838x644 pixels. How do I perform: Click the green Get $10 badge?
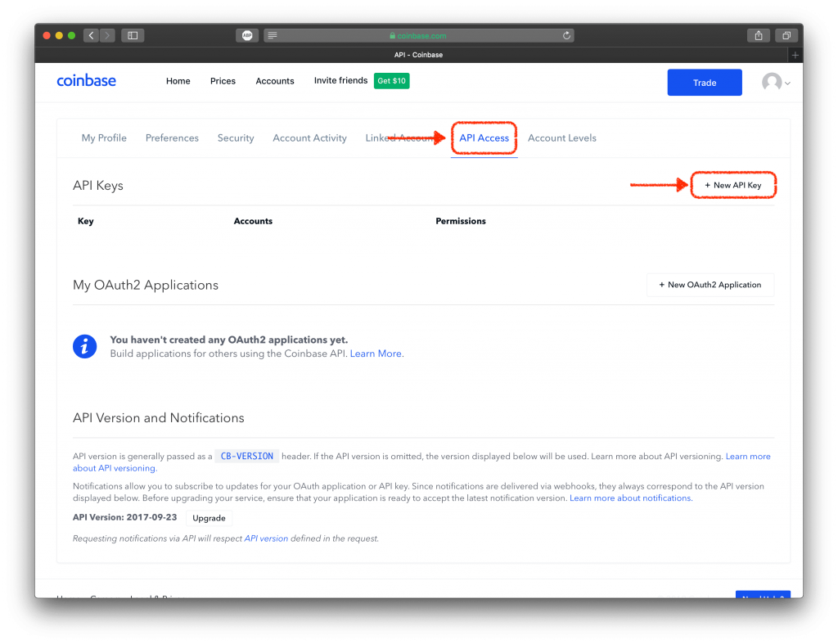tap(391, 81)
